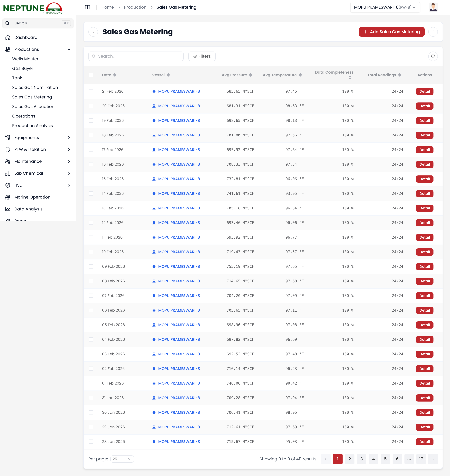Click the Dashboard home icon

point(8,37)
